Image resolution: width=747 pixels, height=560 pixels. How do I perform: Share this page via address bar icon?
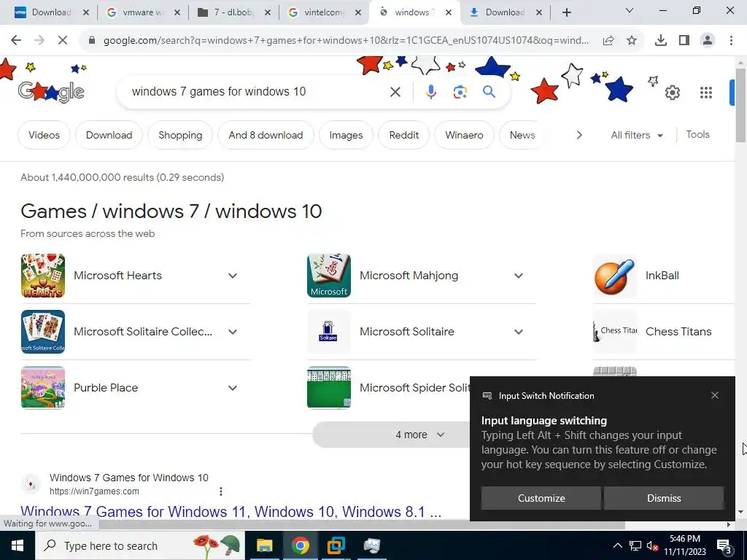click(x=608, y=41)
